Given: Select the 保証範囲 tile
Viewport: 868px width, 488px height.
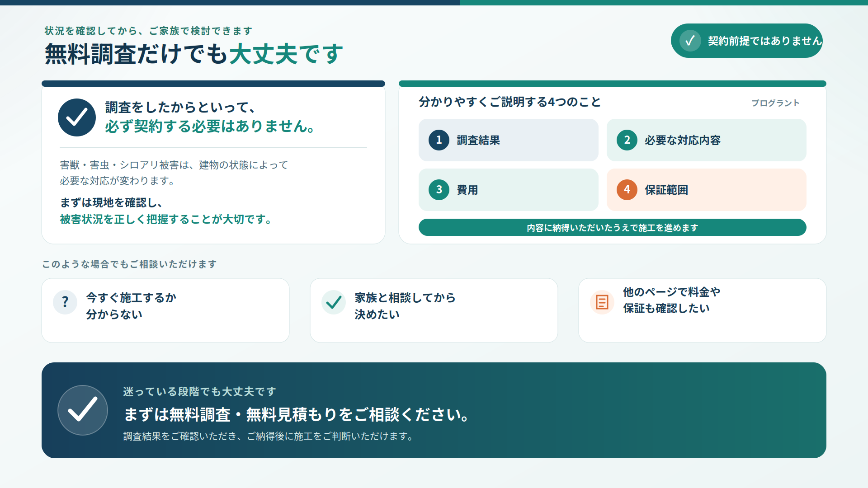Looking at the screenshot, I should [707, 190].
